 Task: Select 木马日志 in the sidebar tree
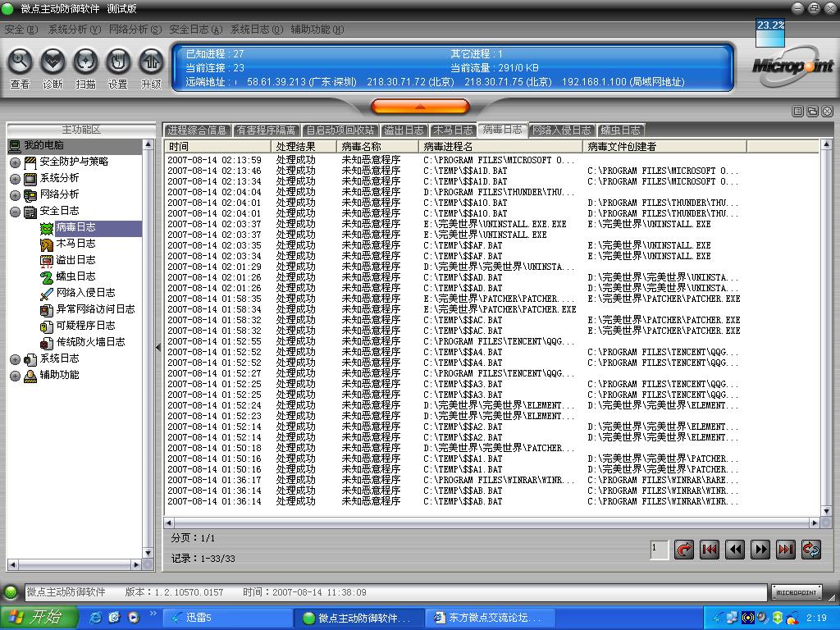point(75,244)
